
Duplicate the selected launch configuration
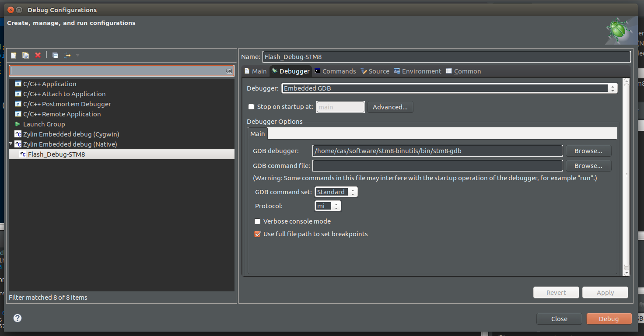tap(26, 55)
